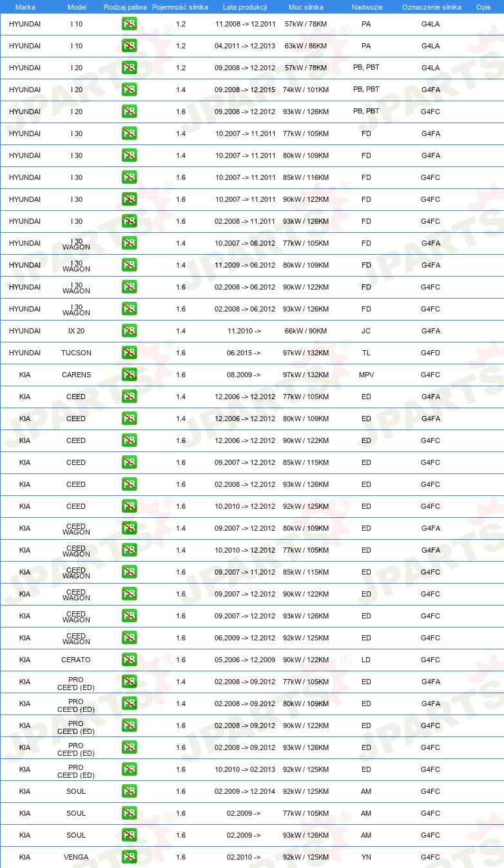Viewport: 504px width, 868px height.
Task: Click the fuel icon in the Kia Soul 93kW / 126KM row
Action: point(129,835)
